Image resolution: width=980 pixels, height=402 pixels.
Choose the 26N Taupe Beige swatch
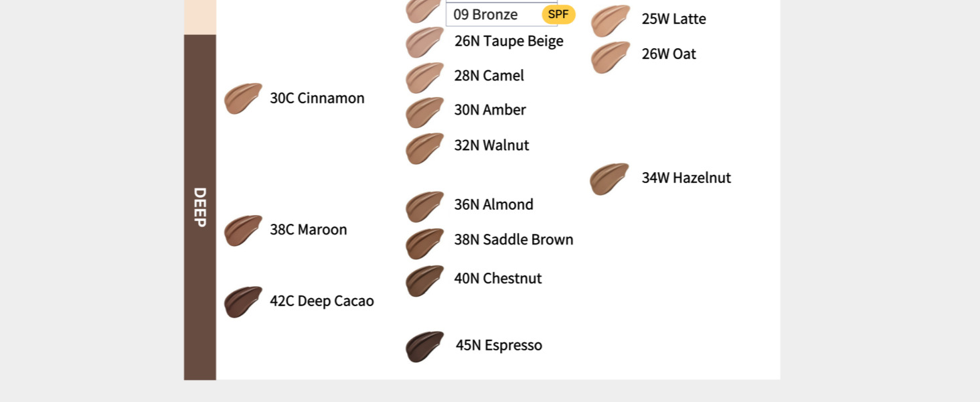pyautogui.click(x=424, y=42)
